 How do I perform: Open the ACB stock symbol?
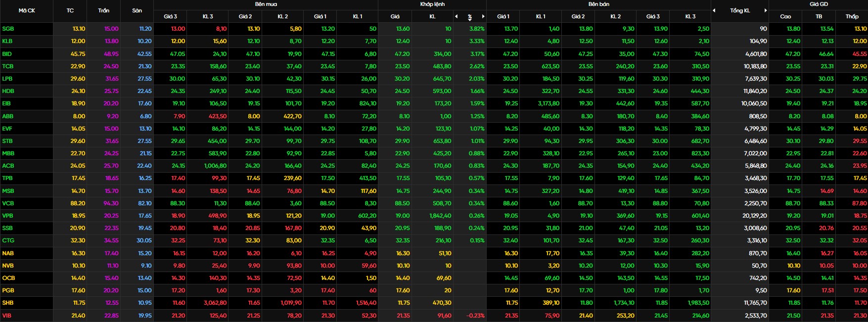(x=8, y=166)
